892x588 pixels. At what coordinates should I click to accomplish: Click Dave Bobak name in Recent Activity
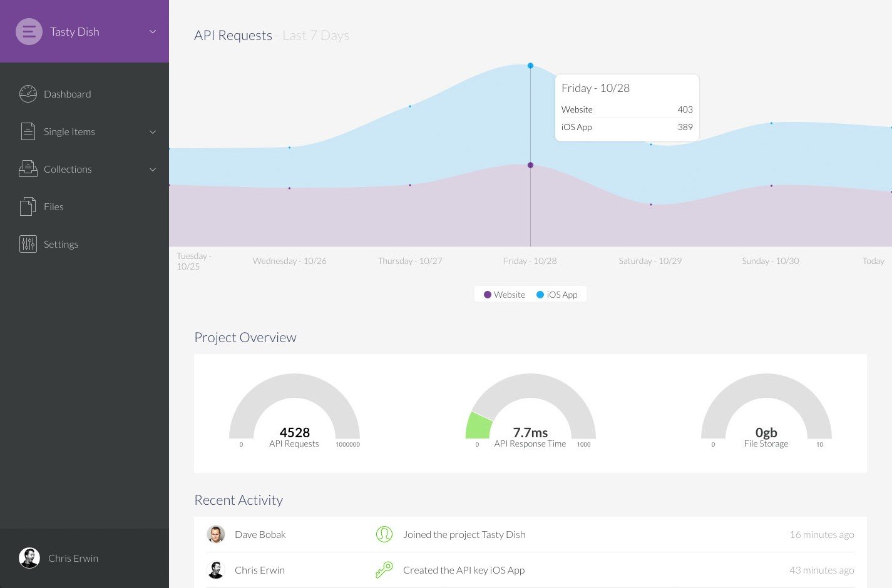pos(260,534)
